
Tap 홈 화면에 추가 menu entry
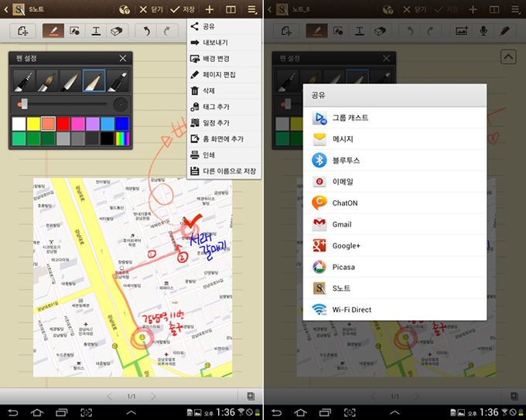[x=222, y=138]
